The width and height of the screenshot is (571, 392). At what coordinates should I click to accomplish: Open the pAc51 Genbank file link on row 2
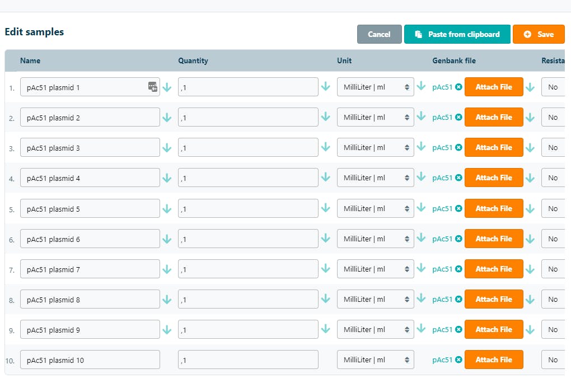444,117
